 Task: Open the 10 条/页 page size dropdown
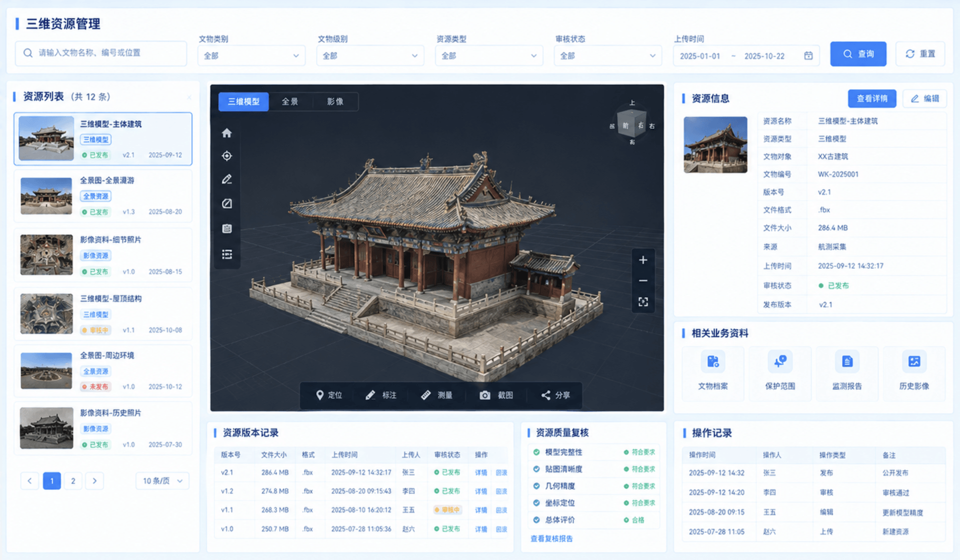[162, 481]
